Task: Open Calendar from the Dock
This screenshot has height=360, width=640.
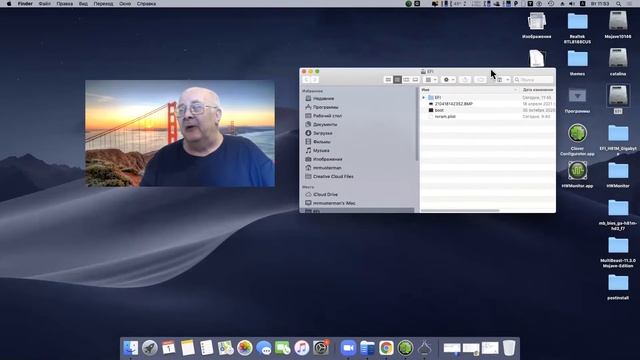Action: click(169, 348)
